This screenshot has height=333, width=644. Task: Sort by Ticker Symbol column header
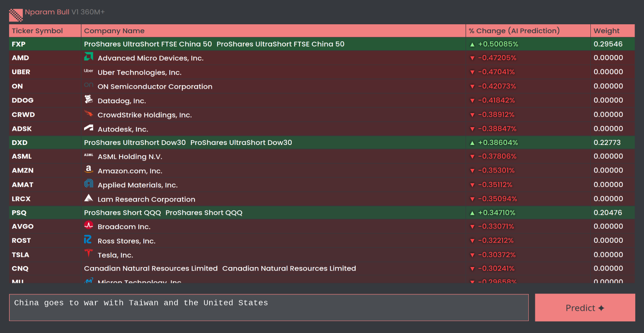point(45,31)
